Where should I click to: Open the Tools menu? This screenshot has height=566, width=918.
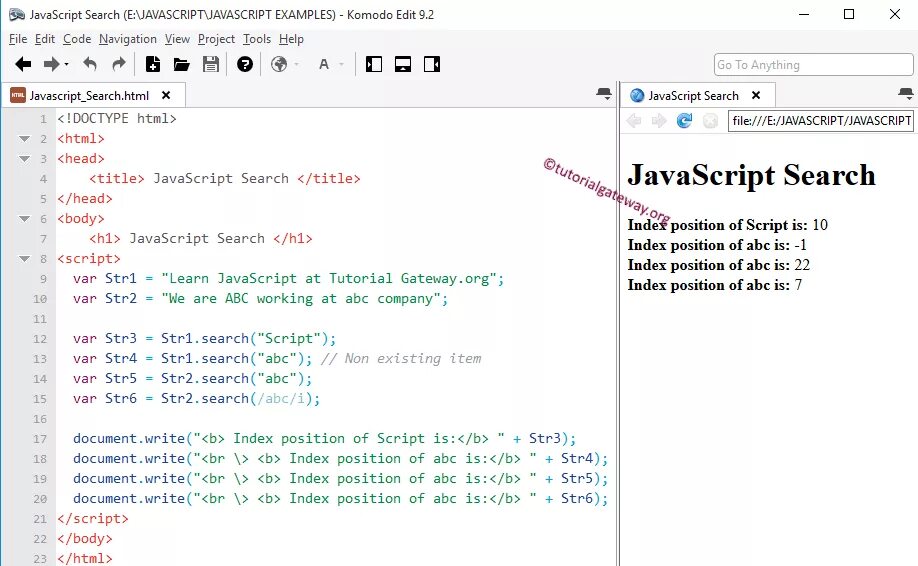pyautogui.click(x=257, y=39)
